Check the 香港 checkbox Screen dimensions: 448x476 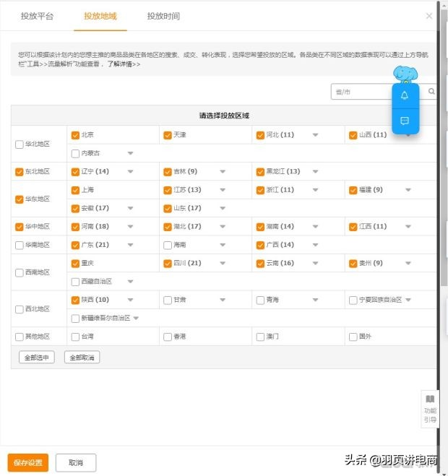(x=168, y=337)
